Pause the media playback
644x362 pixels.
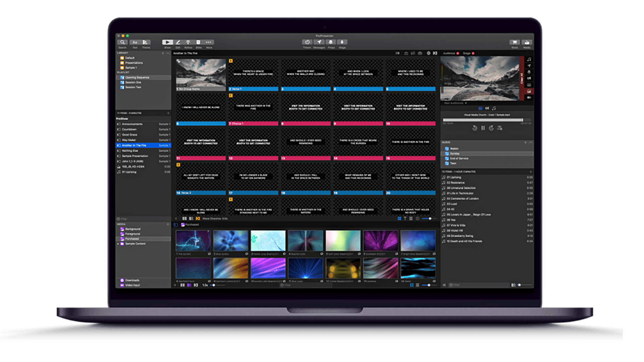tap(483, 128)
